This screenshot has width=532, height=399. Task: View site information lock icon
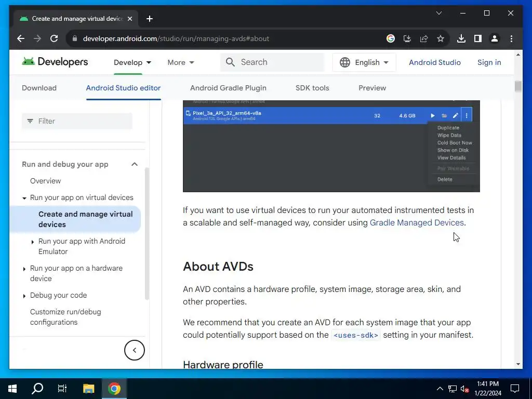point(75,38)
